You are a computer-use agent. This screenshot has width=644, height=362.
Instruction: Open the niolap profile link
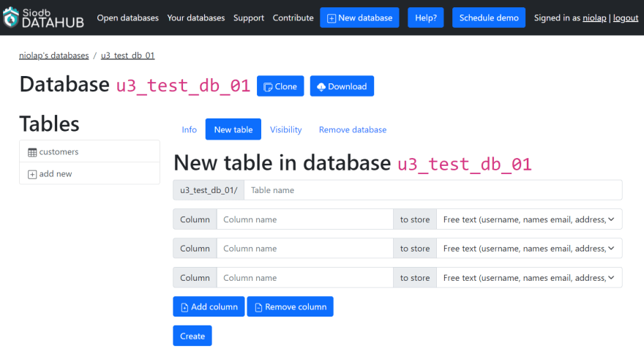click(x=594, y=18)
